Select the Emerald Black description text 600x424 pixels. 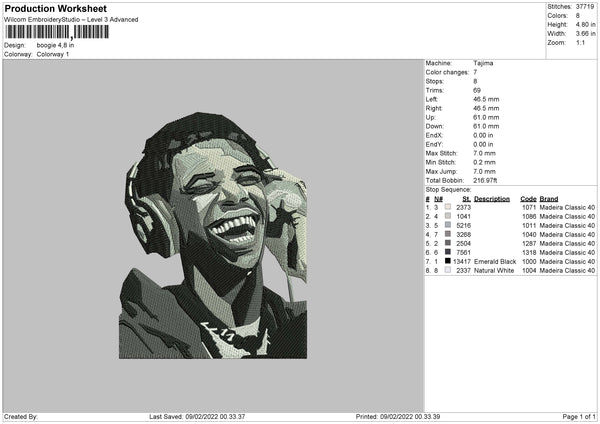tap(495, 262)
